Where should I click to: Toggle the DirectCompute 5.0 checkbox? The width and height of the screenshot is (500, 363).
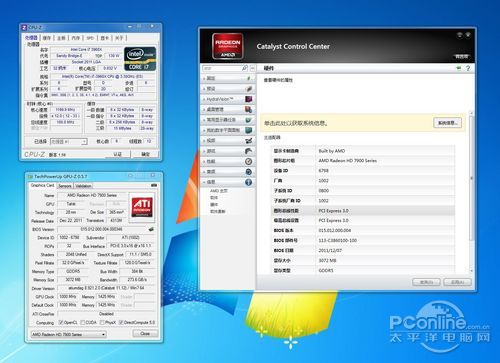(121, 322)
